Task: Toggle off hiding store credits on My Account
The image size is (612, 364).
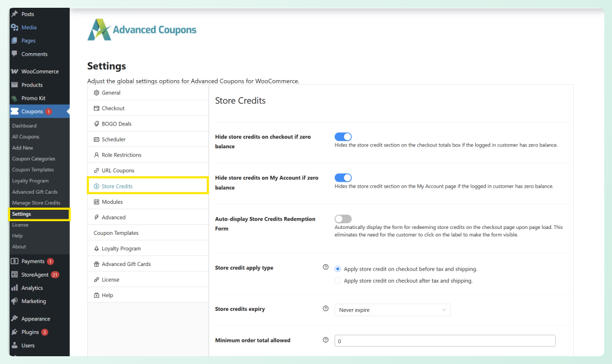Action: [x=342, y=178]
